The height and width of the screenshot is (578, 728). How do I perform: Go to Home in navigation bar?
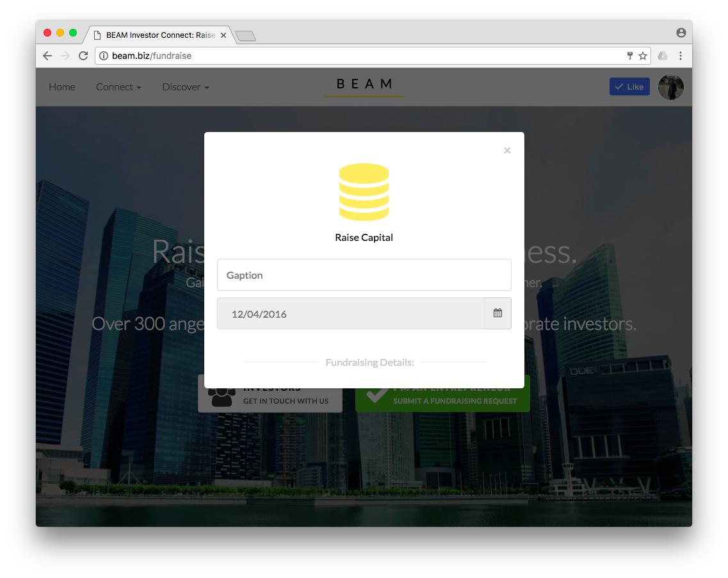tap(61, 87)
